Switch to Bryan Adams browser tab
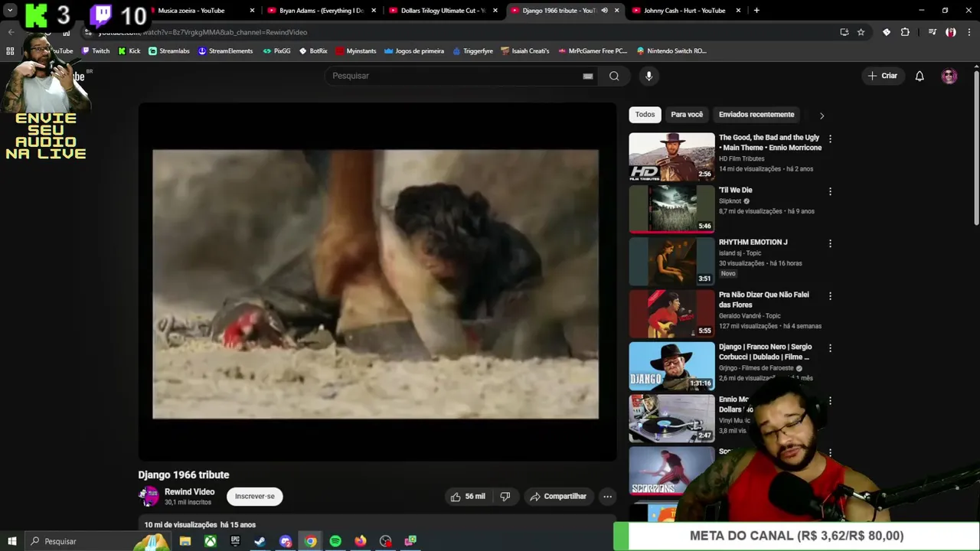 [x=321, y=11]
